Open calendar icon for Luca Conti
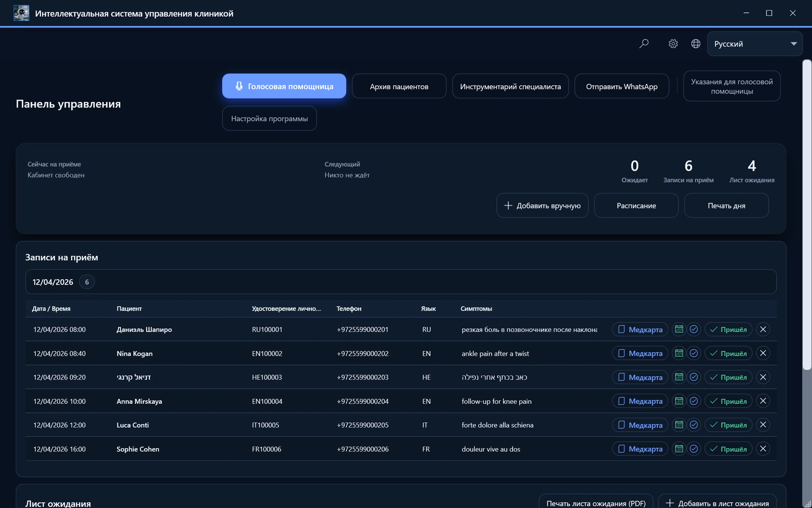The image size is (812, 508). click(679, 425)
